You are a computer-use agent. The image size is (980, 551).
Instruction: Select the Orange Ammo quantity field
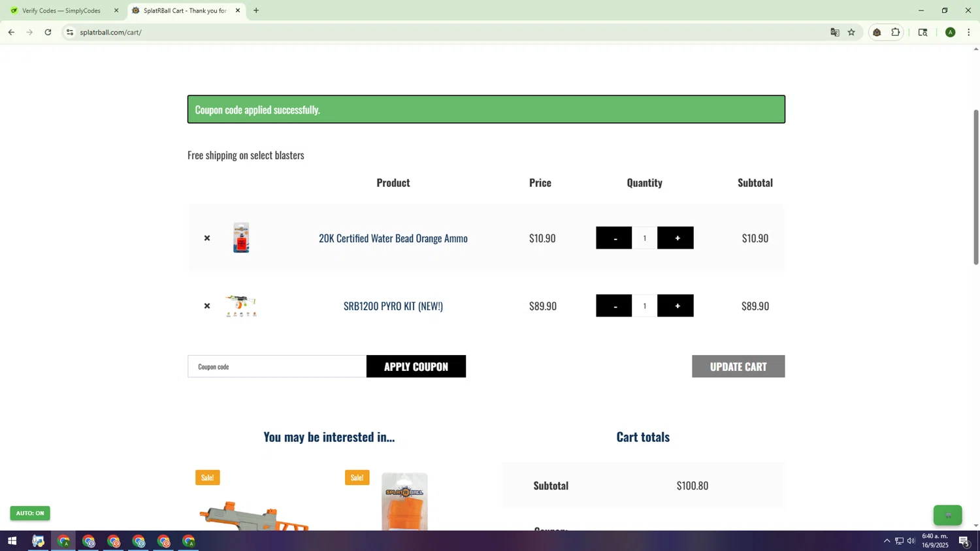pyautogui.click(x=644, y=238)
